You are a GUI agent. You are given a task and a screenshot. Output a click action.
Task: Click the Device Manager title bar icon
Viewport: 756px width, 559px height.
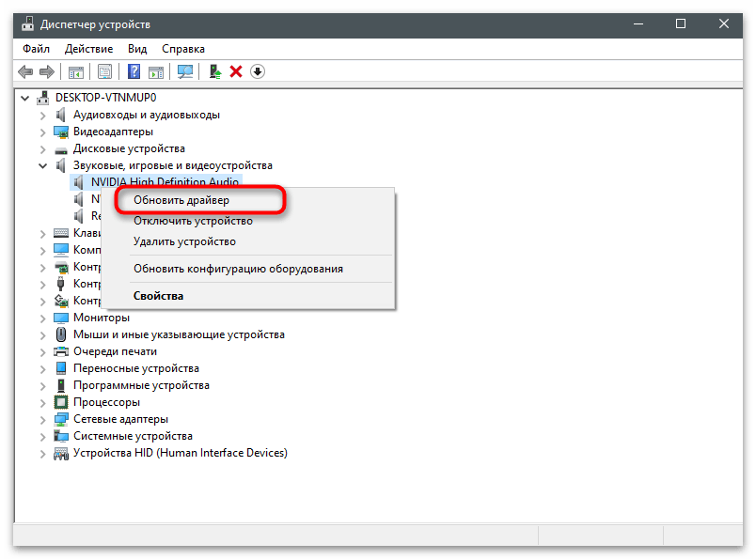point(27,24)
